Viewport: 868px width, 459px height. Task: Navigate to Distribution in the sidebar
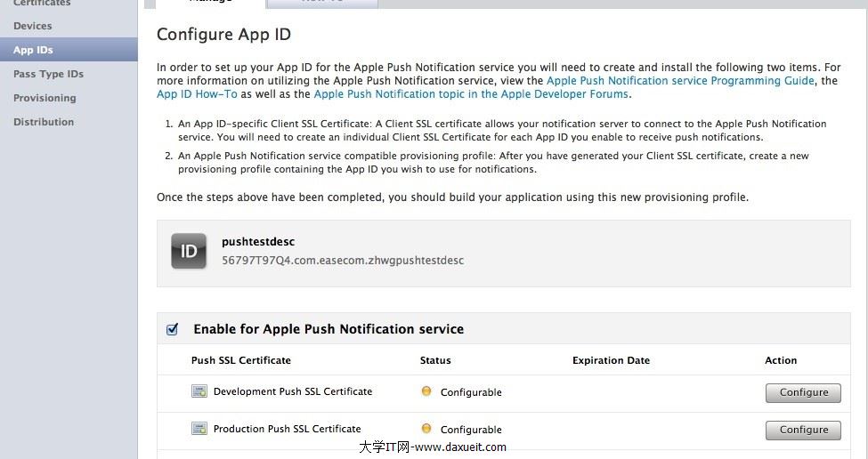[44, 122]
